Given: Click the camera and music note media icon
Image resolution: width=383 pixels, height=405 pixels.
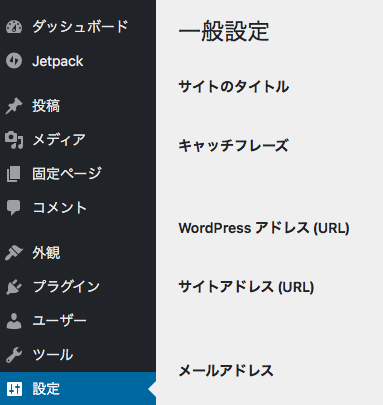Looking at the screenshot, I should (14, 140).
